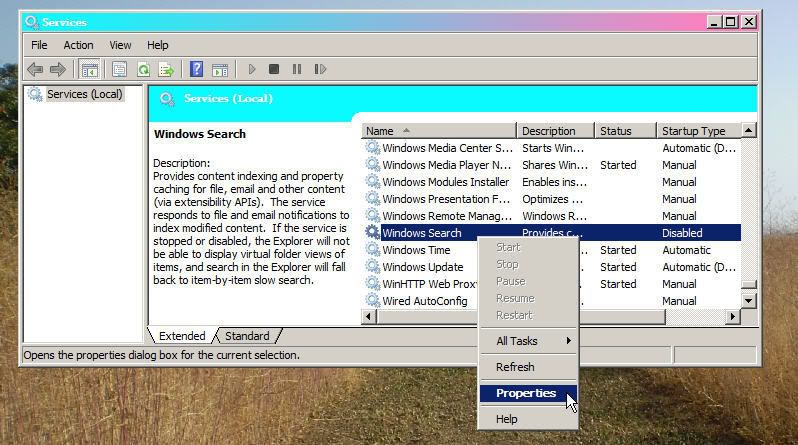Open the Action menu
Screen dimensions: 798x445
click(x=78, y=45)
